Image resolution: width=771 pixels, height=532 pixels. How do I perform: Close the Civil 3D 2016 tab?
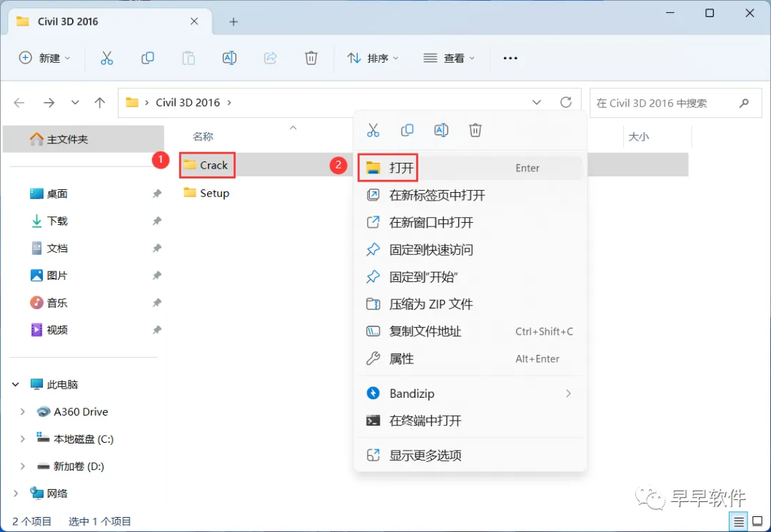click(194, 21)
